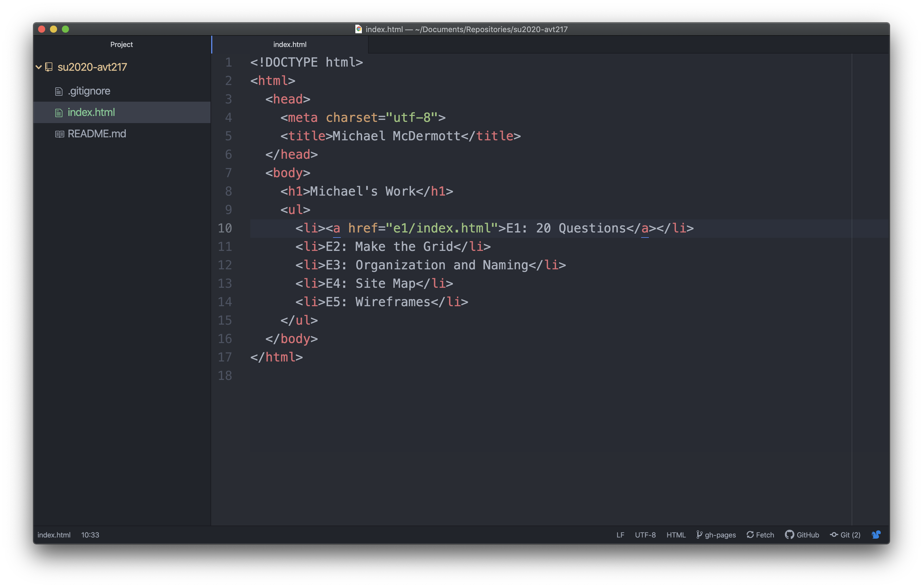This screenshot has height=588, width=923.
Task: Select the index.html editor tab
Action: (290, 45)
